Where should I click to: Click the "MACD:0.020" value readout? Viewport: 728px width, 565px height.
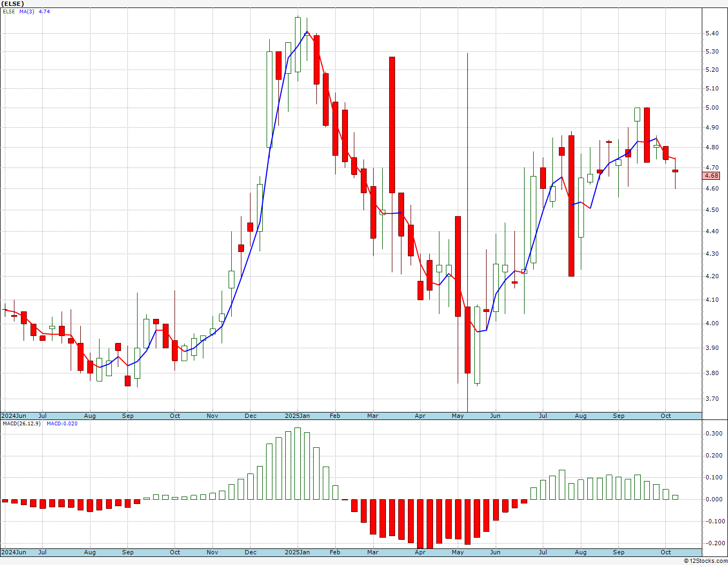point(62,424)
